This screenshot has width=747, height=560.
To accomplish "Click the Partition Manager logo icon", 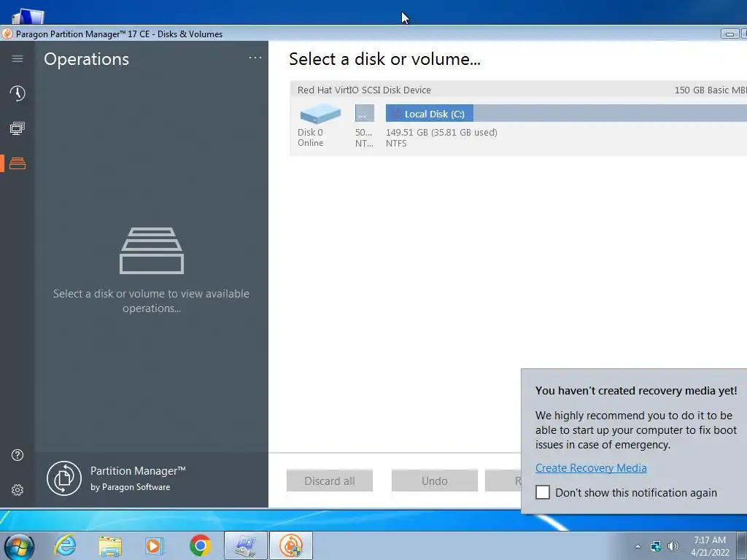I will (x=64, y=478).
